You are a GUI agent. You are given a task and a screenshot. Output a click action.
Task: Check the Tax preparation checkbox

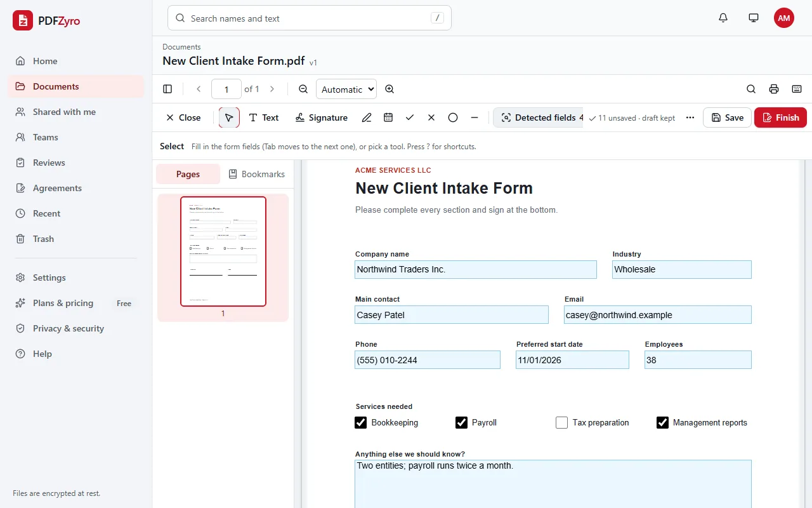click(x=561, y=422)
